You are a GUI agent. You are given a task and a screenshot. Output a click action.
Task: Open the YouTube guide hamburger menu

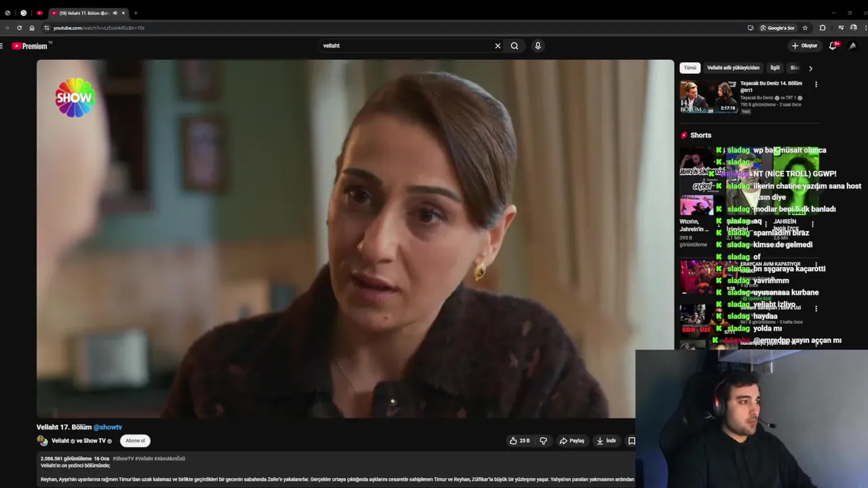click(2, 46)
